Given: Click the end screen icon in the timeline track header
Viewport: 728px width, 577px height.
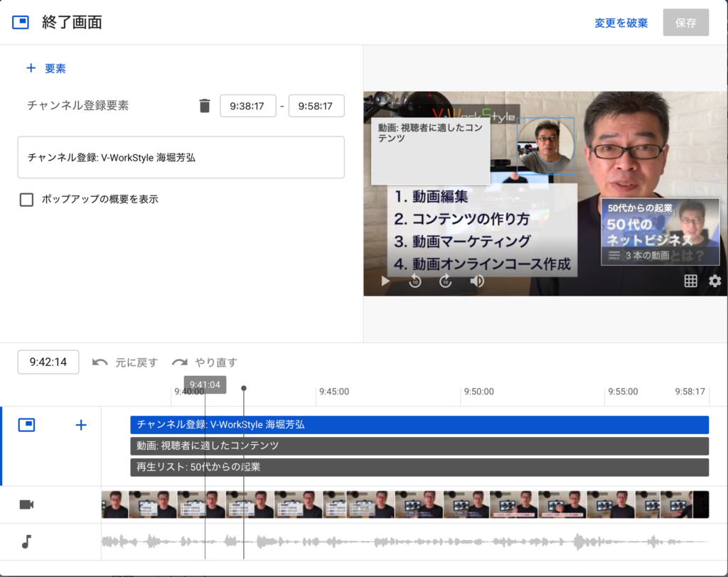Looking at the screenshot, I should 26,425.
